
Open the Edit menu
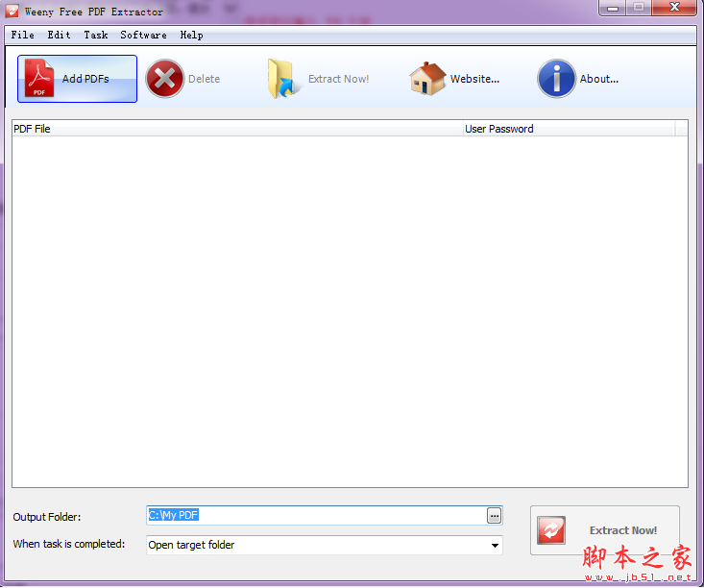pos(59,35)
